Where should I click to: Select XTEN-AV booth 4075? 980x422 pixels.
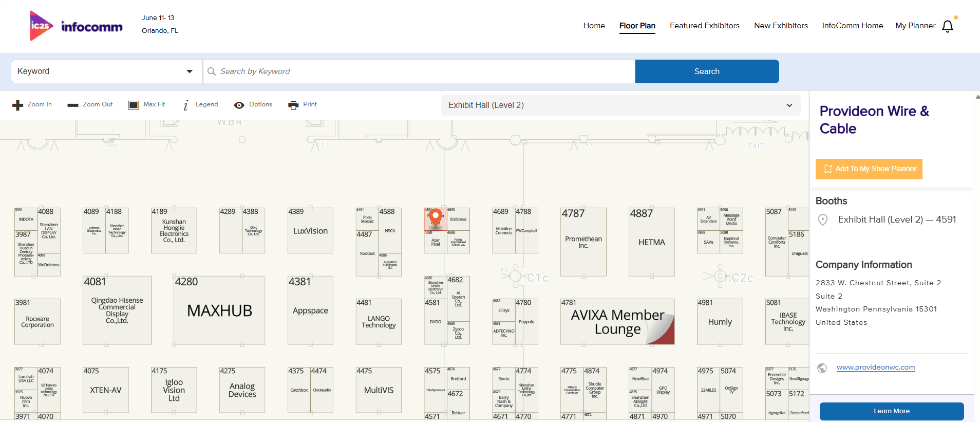click(106, 390)
